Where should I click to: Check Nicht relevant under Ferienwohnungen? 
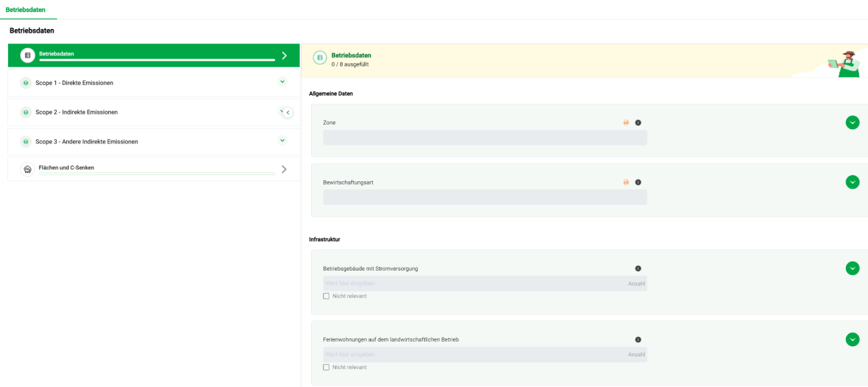tap(326, 367)
